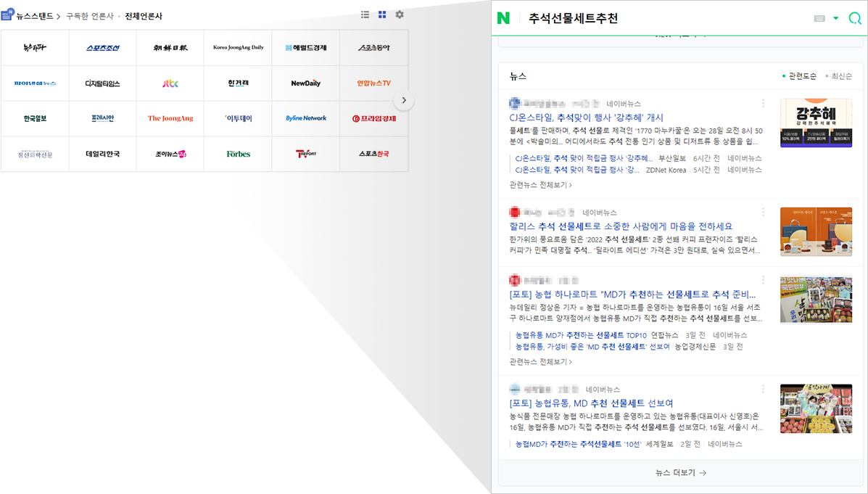Open 농협유통, 가성비 좋은 'MD 추천 선물세트' link
The image size is (868, 494).
coord(592,347)
